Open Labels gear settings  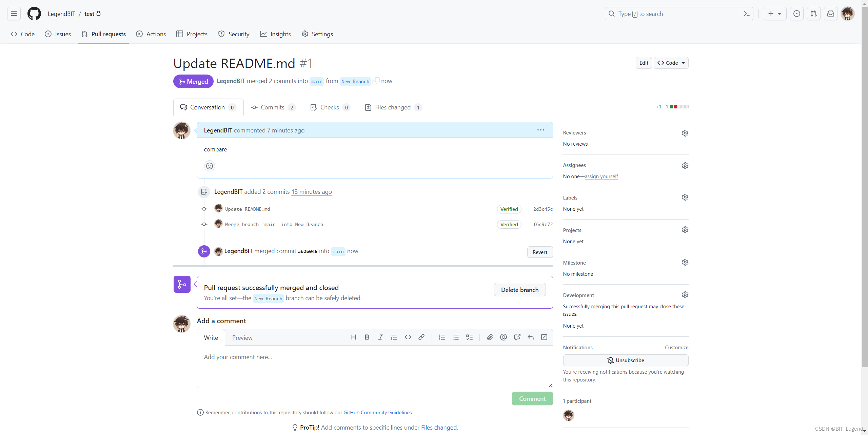pyautogui.click(x=685, y=197)
